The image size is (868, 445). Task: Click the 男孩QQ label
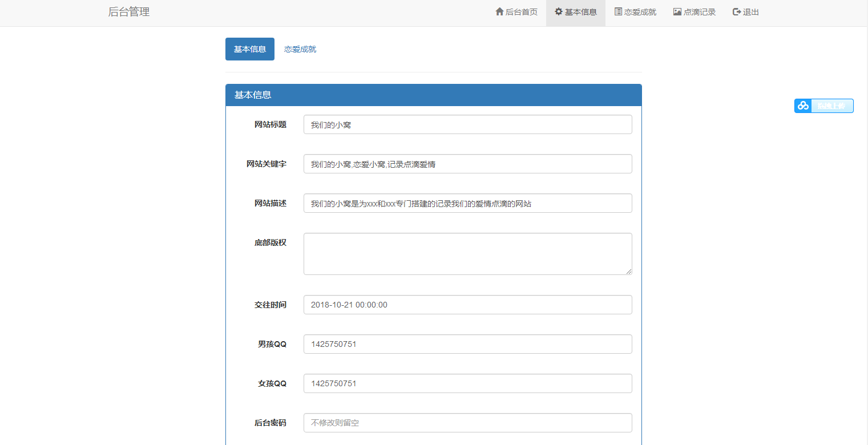(x=272, y=344)
